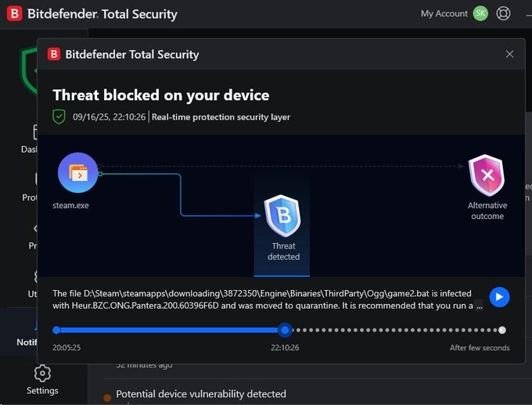Click the infected file description text
The image size is (532, 405).
(x=266, y=299)
